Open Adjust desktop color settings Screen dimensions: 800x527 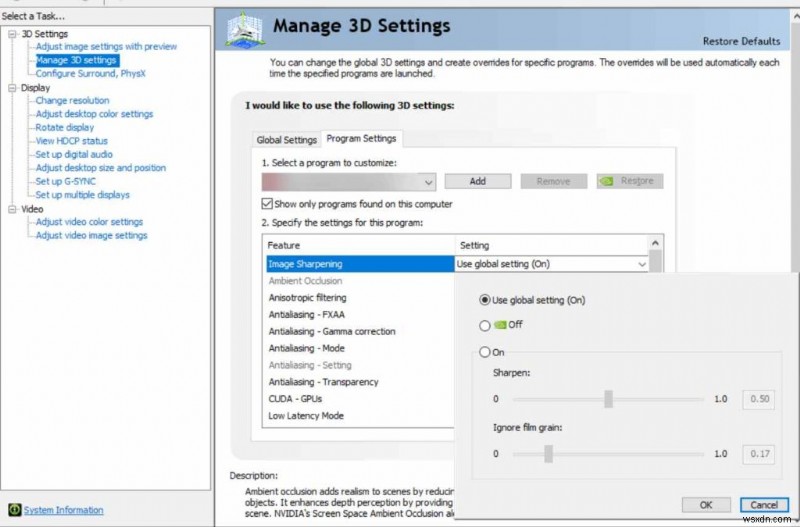(x=94, y=114)
